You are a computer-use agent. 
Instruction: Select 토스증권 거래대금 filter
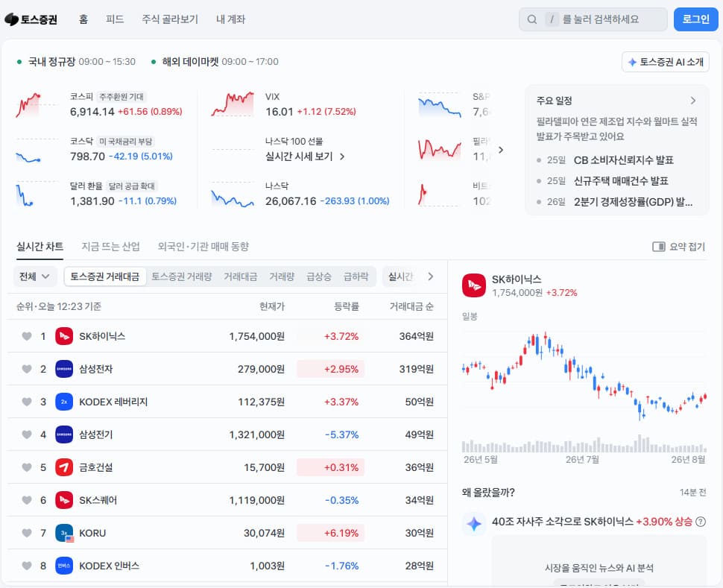[104, 276]
